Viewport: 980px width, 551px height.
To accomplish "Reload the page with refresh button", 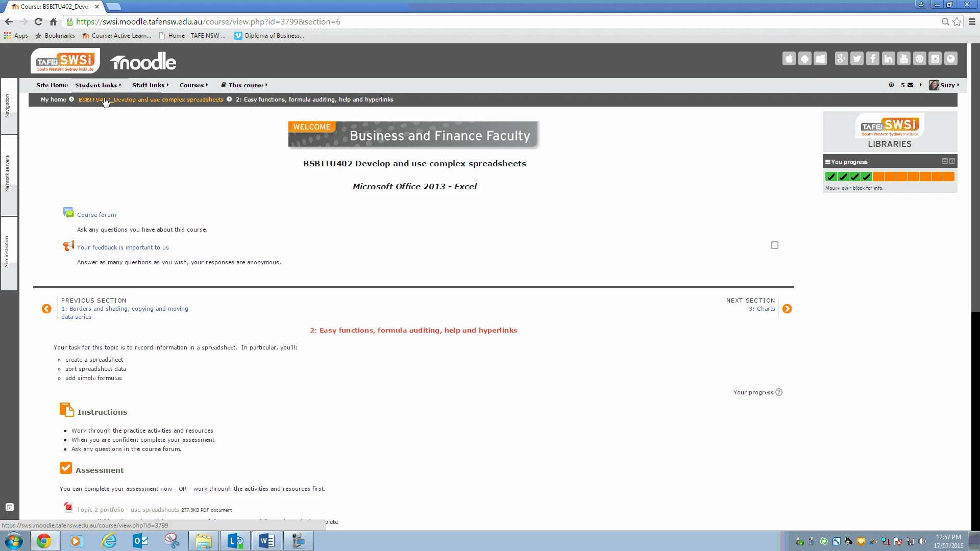I will pyautogui.click(x=38, y=21).
